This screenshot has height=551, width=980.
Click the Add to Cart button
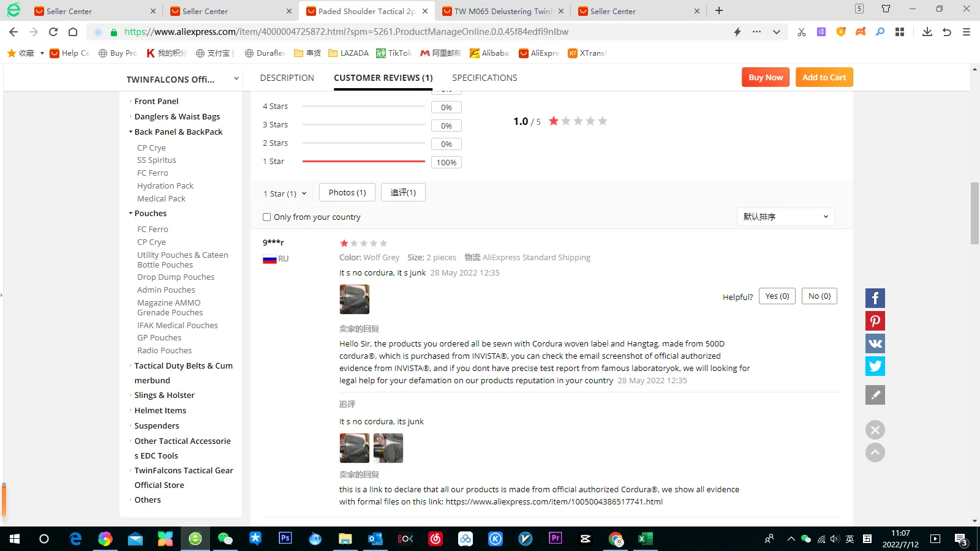pos(824,77)
